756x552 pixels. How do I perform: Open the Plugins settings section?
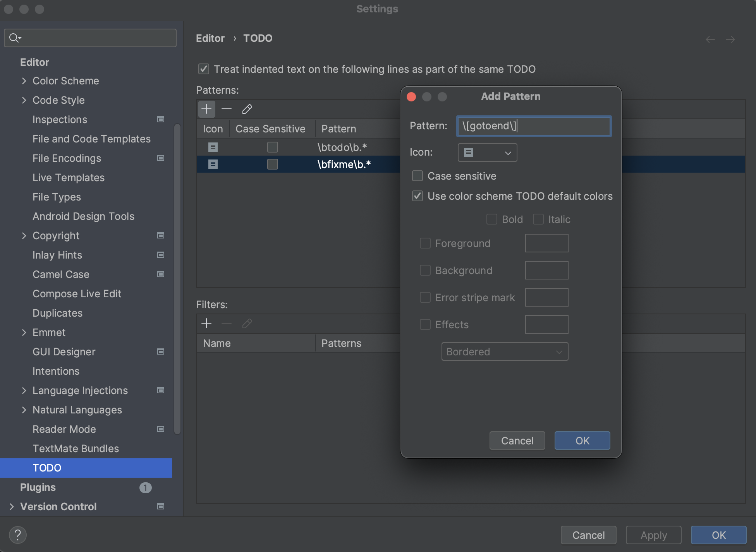point(38,487)
